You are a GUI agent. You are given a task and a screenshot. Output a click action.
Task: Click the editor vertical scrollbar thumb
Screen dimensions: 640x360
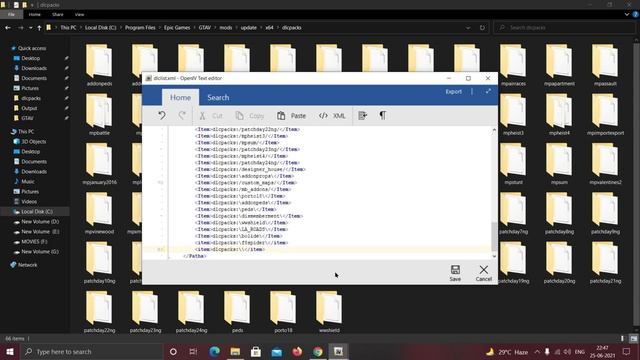pos(494,236)
